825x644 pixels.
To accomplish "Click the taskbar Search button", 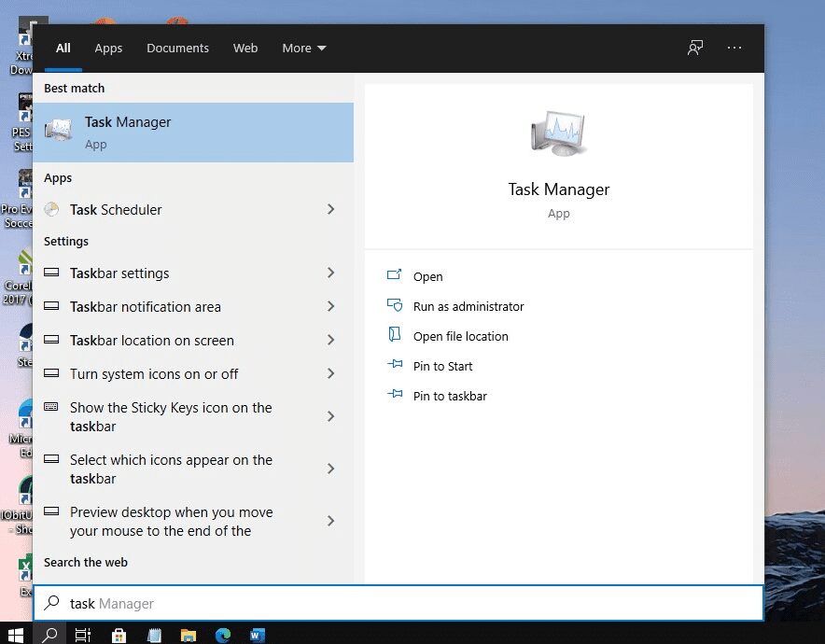I will tap(50, 635).
